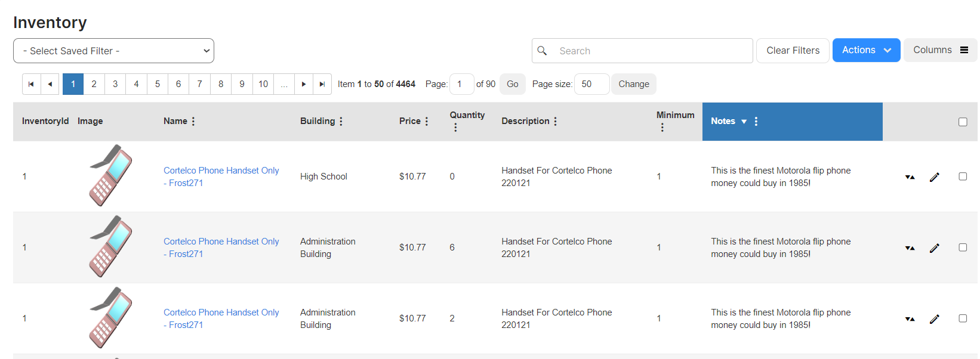Open the Name column options menu

click(193, 121)
